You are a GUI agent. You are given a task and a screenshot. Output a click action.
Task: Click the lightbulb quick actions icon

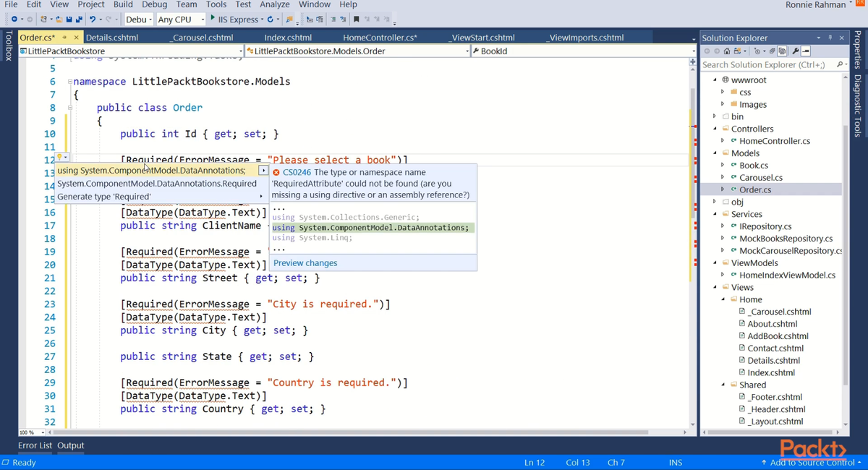pos(60,158)
